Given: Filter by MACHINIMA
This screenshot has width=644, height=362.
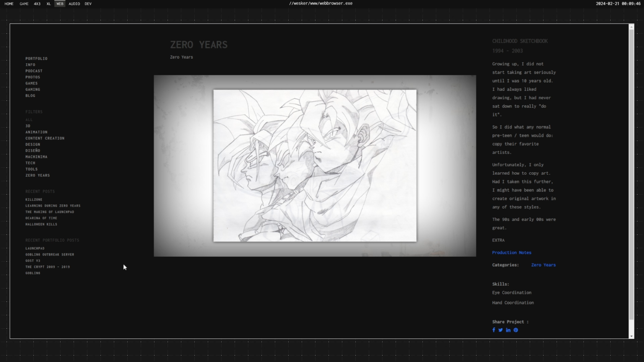Looking at the screenshot, I should click(x=36, y=157).
